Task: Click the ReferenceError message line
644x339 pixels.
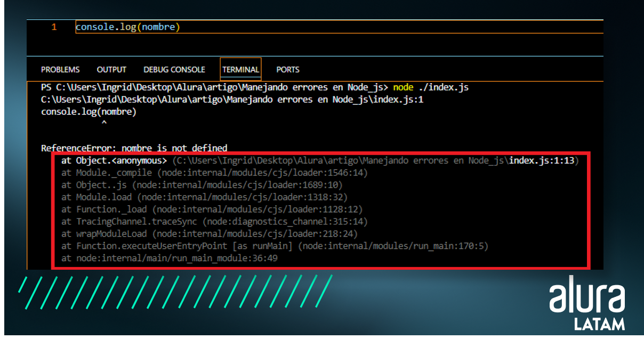Action: click(134, 148)
